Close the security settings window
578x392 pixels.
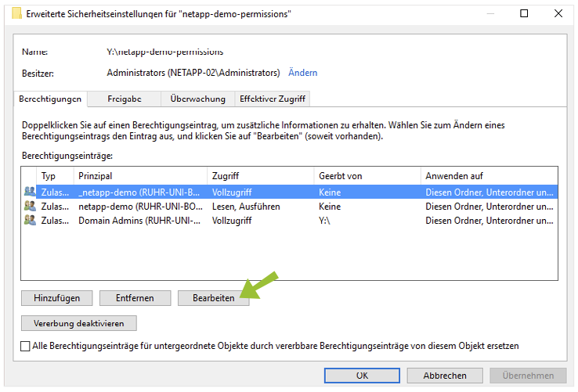558,13
